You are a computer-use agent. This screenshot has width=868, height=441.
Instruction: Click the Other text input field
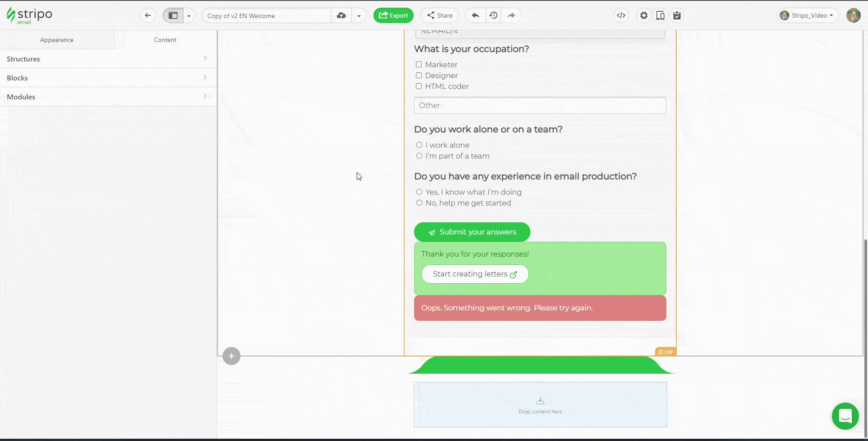[x=540, y=105]
